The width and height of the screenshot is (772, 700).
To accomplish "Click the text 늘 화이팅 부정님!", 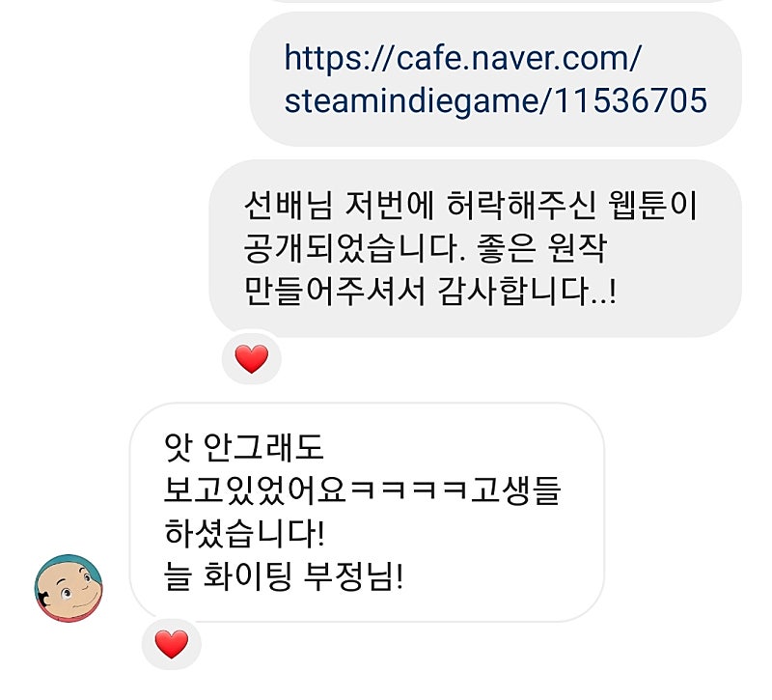I will click(x=284, y=575).
